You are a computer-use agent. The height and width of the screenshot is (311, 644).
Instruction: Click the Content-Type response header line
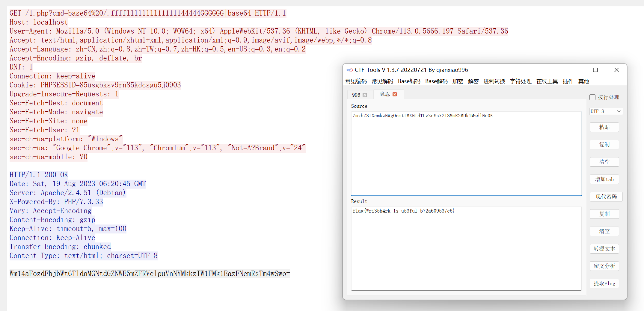pyautogui.click(x=84, y=256)
